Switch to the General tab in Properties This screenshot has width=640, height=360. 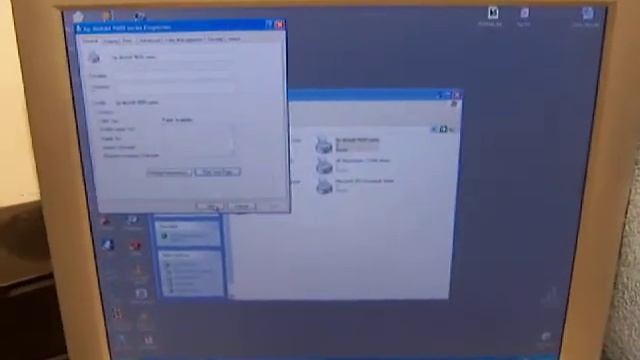click(90, 41)
